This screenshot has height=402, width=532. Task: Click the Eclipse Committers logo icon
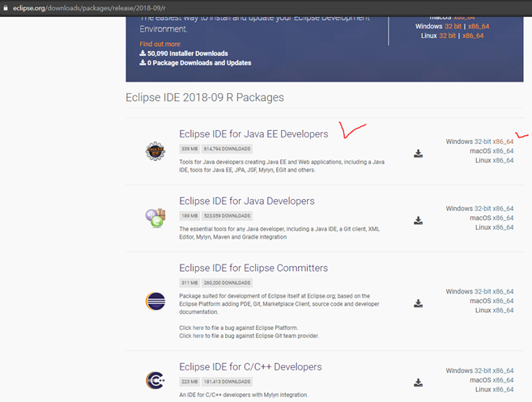pyautogui.click(x=155, y=301)
